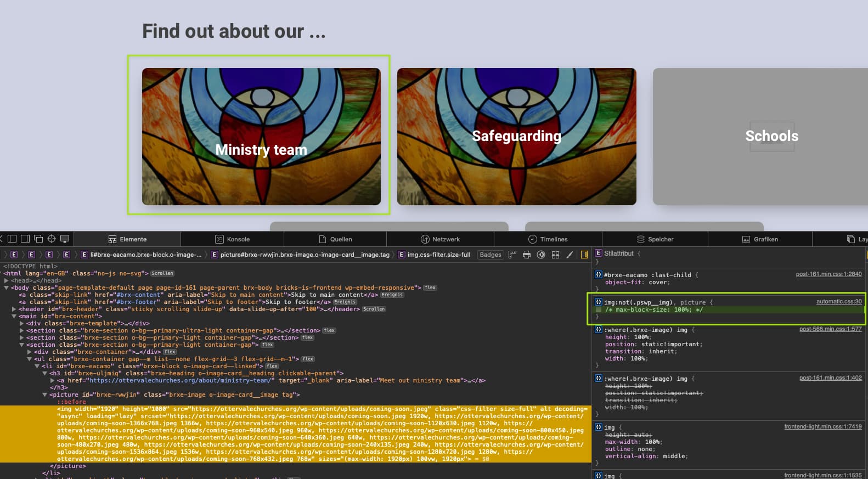Toggle responsive device preview mode icon
This screenshot has width=868, height=479.
(65, 239)
